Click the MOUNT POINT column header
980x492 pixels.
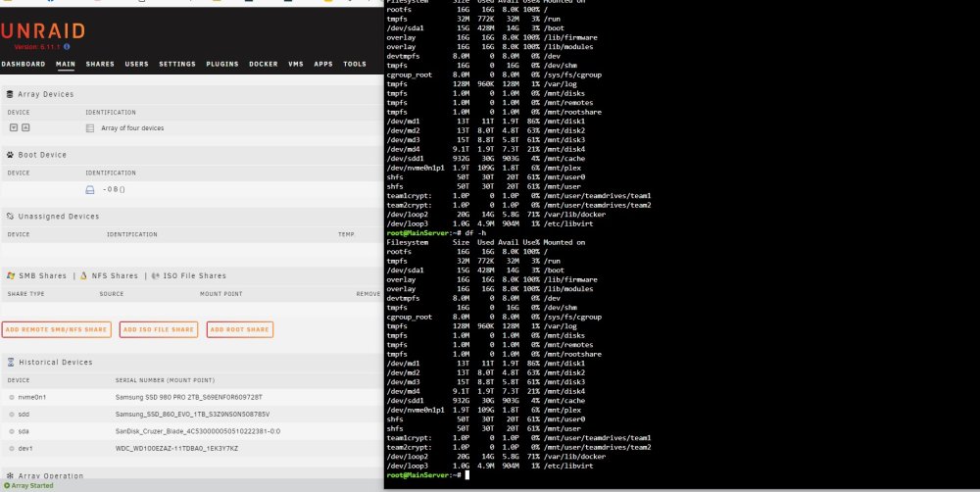[x=221, y=294]
